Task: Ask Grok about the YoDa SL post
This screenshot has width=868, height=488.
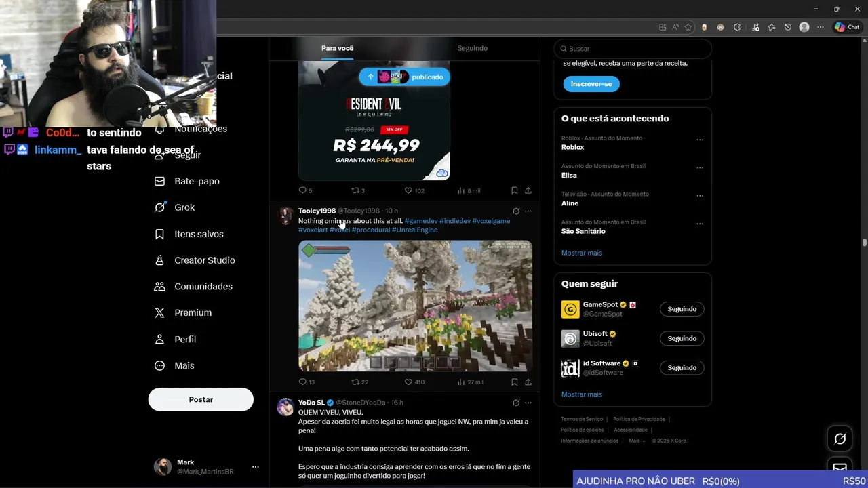Action: pos(516,403)
